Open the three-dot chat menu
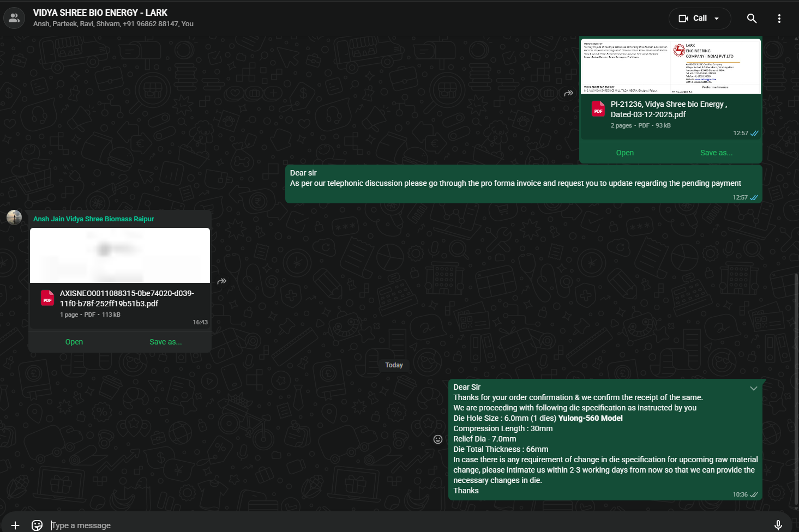The width and height of the screenshot is (799, 532). click(x=779, y=19)
